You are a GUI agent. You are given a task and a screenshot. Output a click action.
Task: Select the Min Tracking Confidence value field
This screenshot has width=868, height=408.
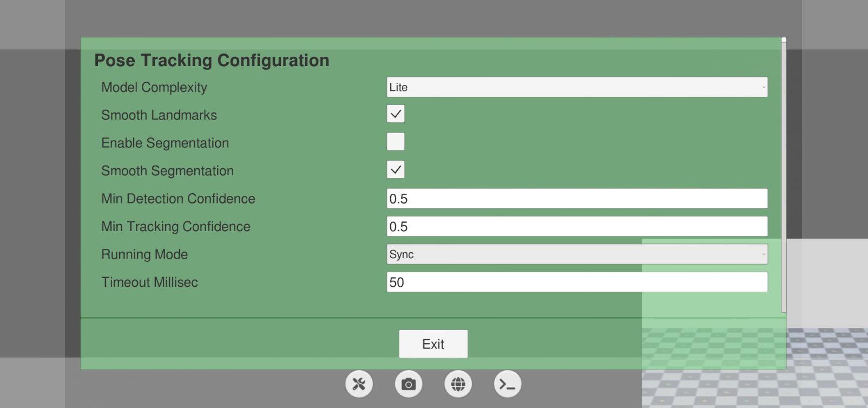(576, 226)
